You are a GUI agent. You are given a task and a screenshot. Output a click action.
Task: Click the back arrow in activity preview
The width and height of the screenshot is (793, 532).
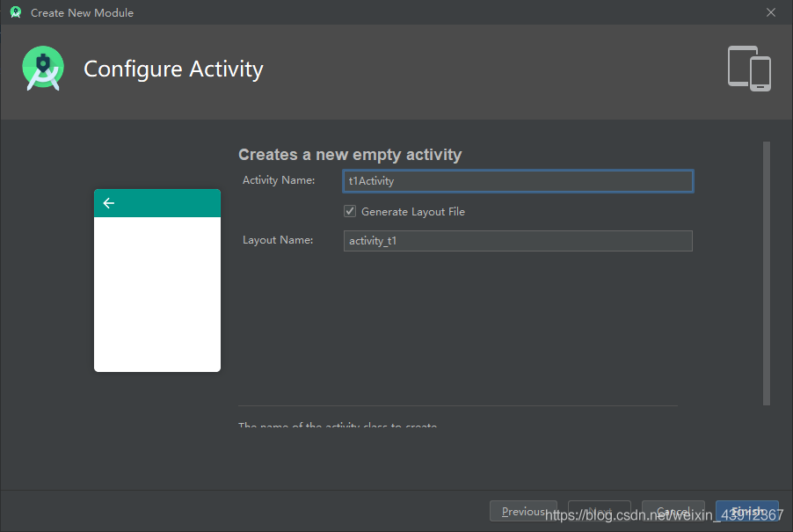(x=109, y=203)
